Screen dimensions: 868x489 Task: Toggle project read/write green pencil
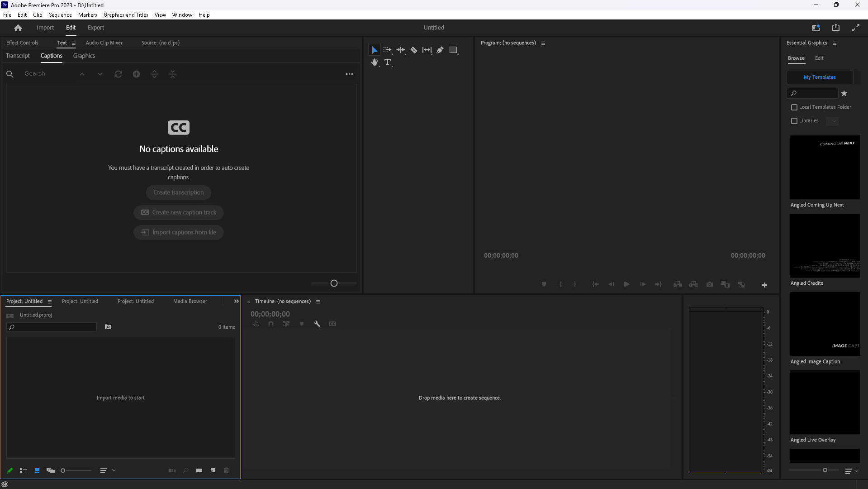[10, 470]
